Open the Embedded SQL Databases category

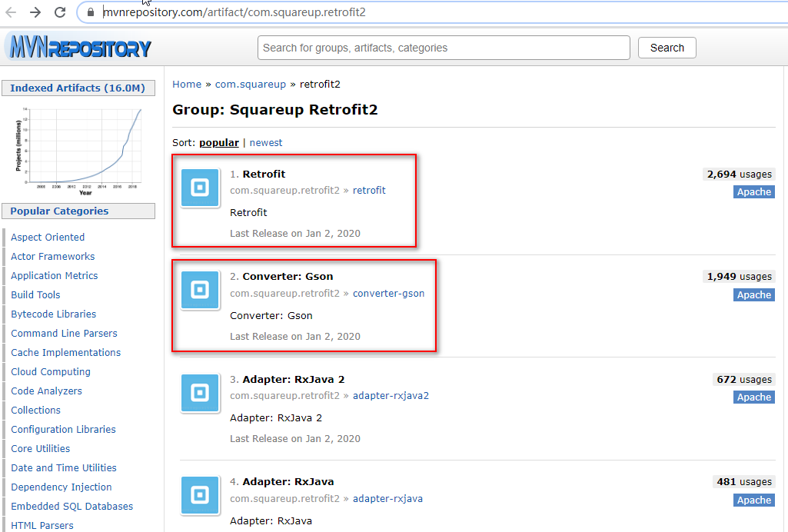[71, 507]
